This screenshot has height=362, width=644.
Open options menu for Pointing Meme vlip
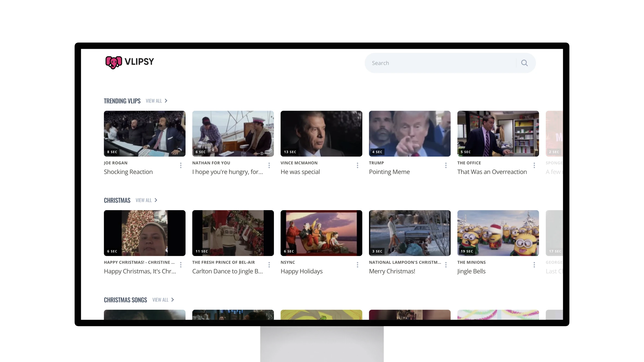[446, 165]
